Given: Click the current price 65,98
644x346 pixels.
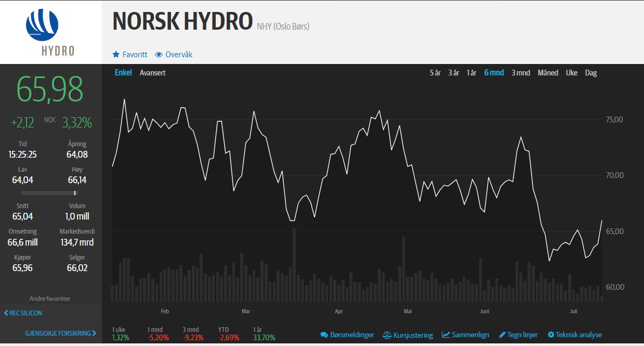Looking at the screenshot, I should click(x=50, y=89).
